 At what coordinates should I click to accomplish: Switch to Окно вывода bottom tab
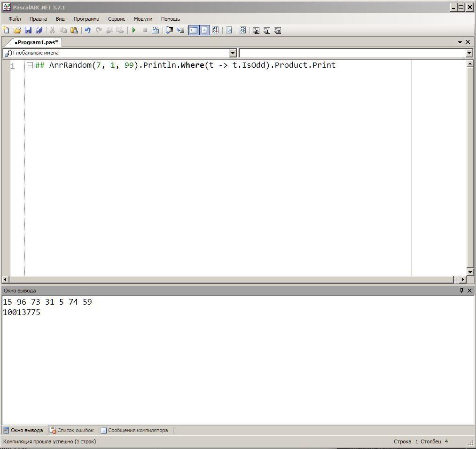23,430
